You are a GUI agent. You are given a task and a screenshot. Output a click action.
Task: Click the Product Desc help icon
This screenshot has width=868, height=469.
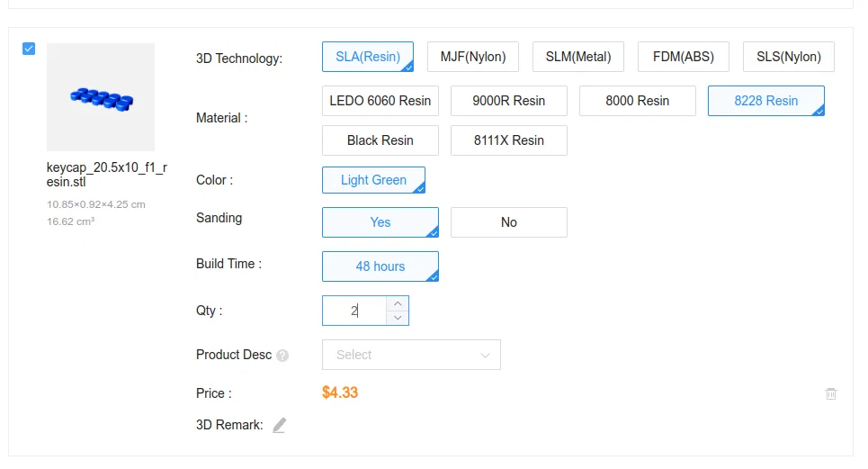pyautogui.click(x=282, y=356)
